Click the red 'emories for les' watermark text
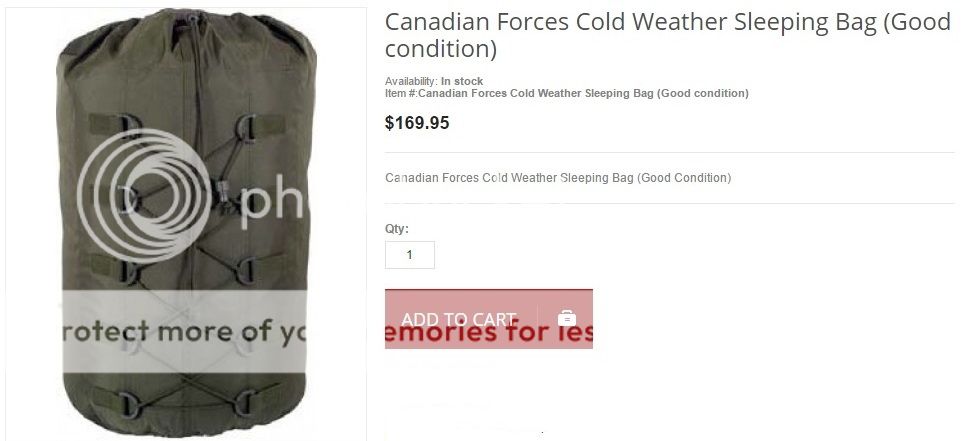Screen dimensions: 968x441 (488, 334)
